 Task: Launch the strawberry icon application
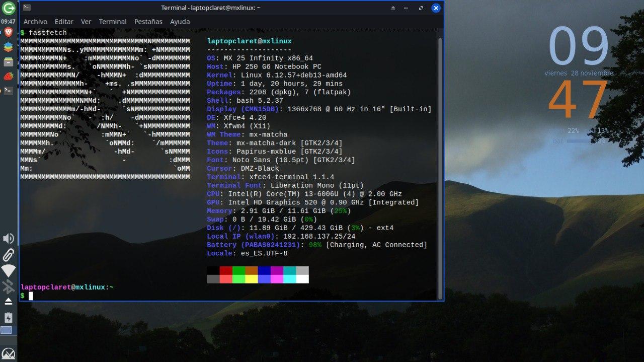click(9, 76)
